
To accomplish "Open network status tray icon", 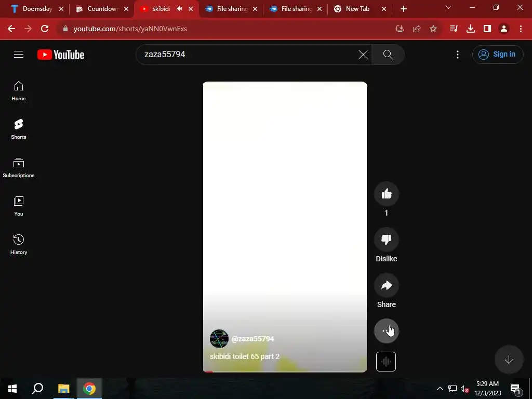I will click(x=453, y=389).
